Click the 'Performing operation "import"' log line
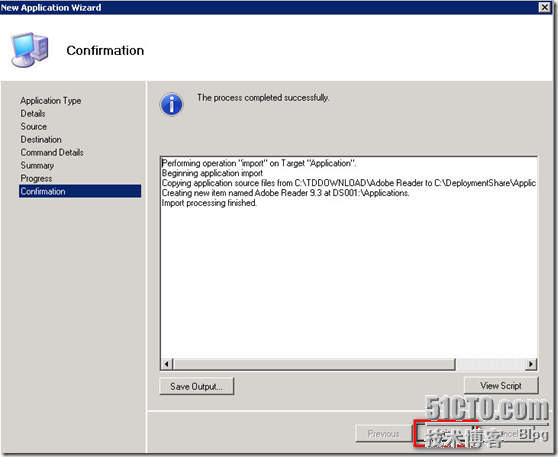This screenshot has width=558, height=457. point(259,163)
